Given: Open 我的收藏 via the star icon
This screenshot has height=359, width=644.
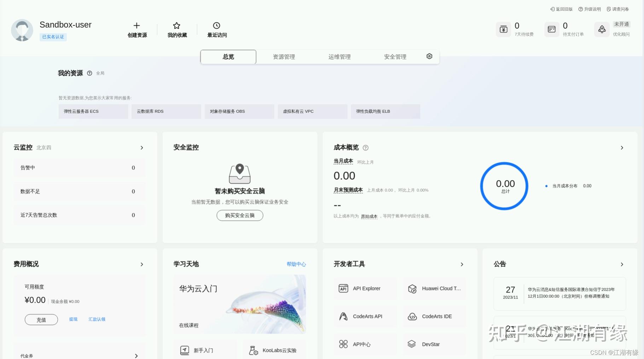Looking at the screenshot, I should point(176,25).
